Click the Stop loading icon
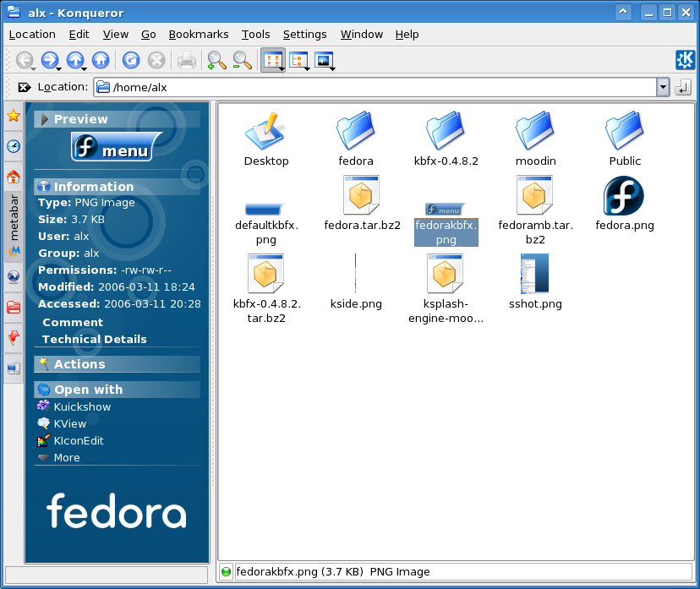This screenshot has width=700, height=589. pos(156,60)
